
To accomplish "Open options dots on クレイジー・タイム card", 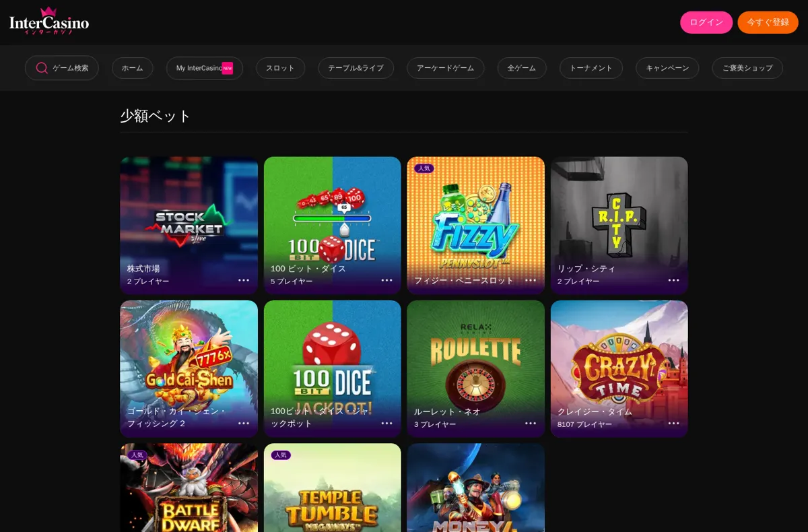I will coord(674,423).
